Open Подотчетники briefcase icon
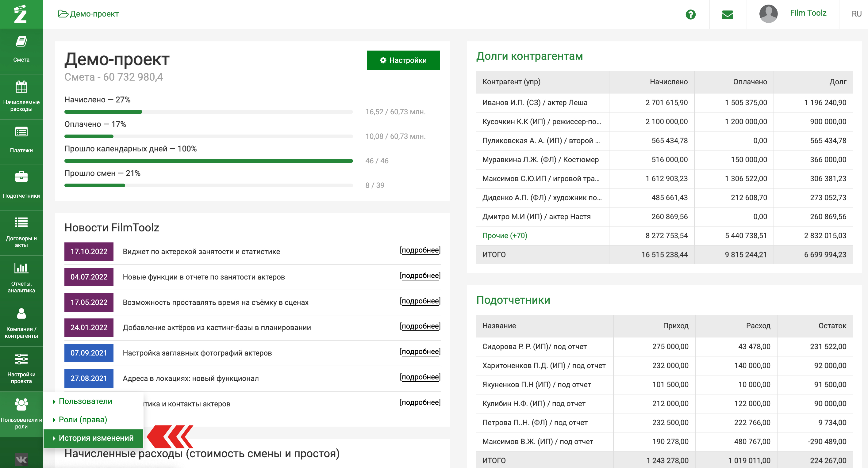Screen dimensions: 868x468 click(21, 177)
